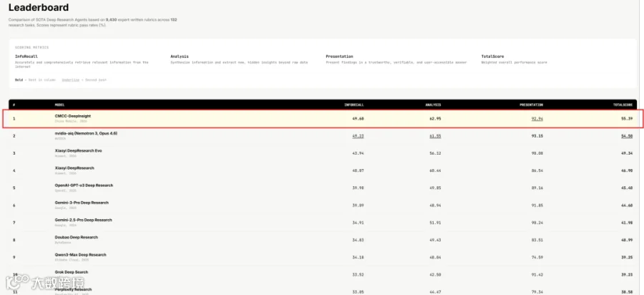Click the ANALYSIS column header
644x295 pixels.
(434, 105)
